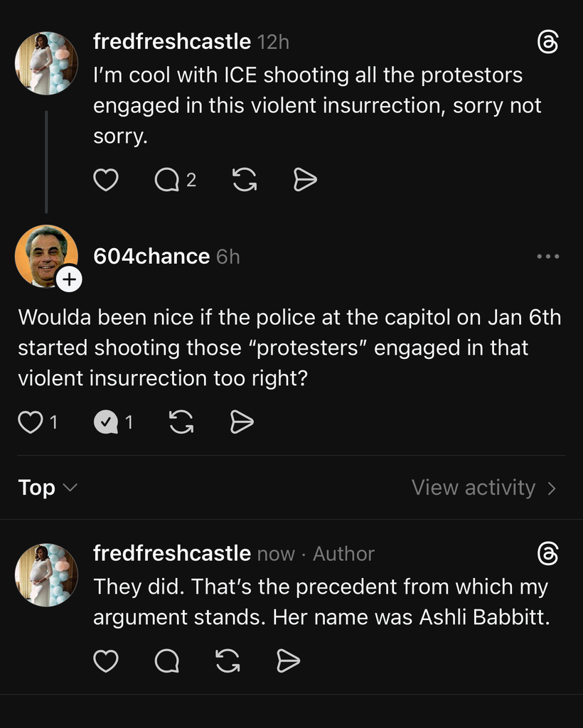Share the author's bottom reply
Viewport: 583px width, 728px height.
pos(288,660)
